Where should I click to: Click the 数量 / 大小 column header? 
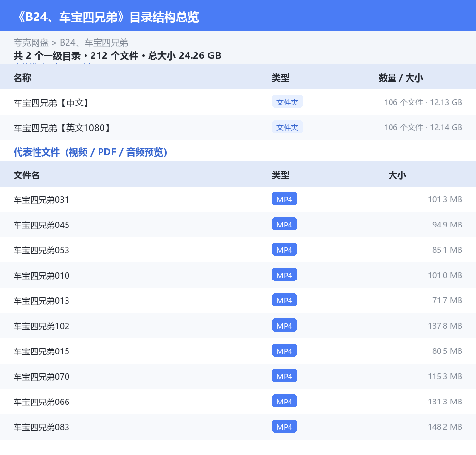400,78
